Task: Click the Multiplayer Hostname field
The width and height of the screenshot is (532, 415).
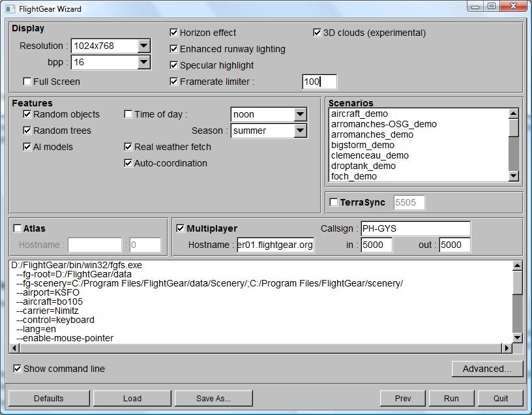Action: coord(276,245)
